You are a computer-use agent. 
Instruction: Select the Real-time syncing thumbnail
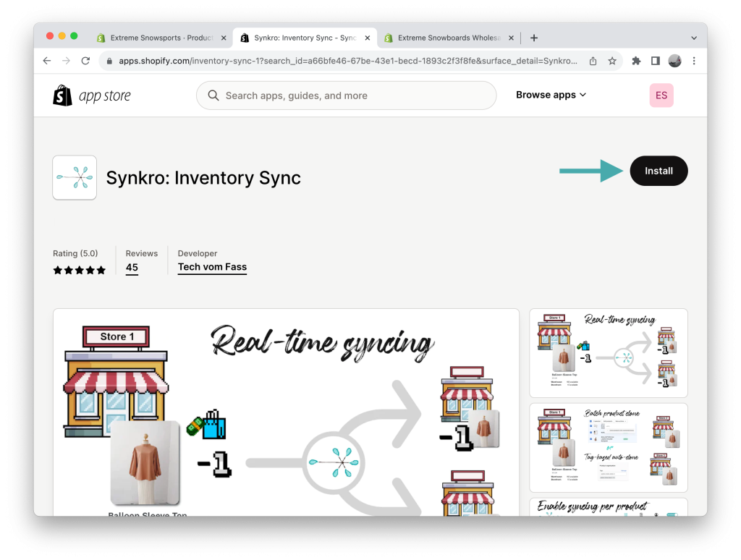pyautogui.click(x=608, y=353)
